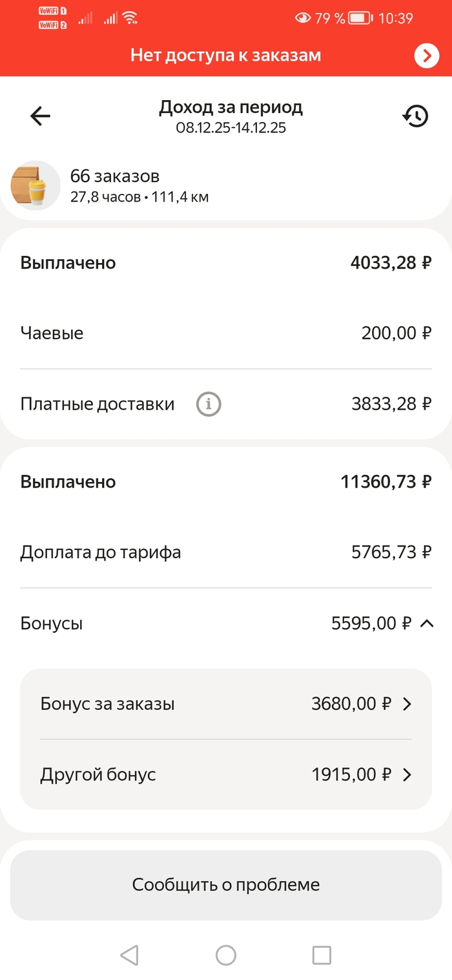Open Другой бонус details chevron
Screen dimensions: 452x980
(407, 775)
